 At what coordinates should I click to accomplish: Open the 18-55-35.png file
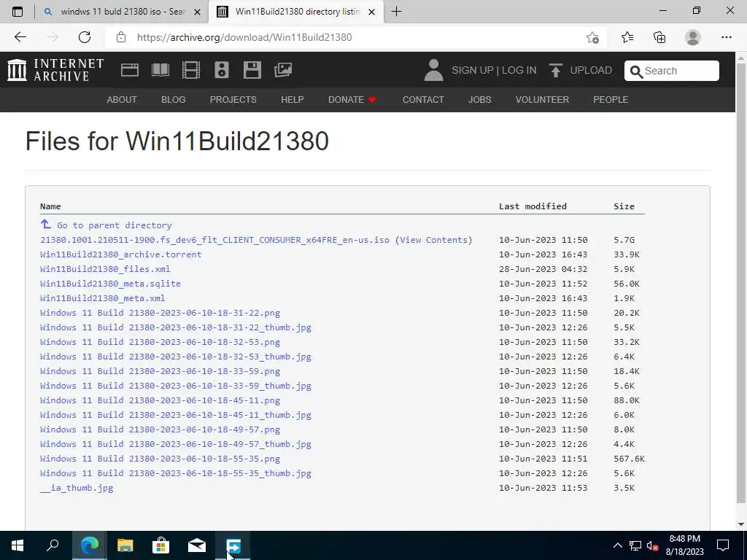click(160, 459)
